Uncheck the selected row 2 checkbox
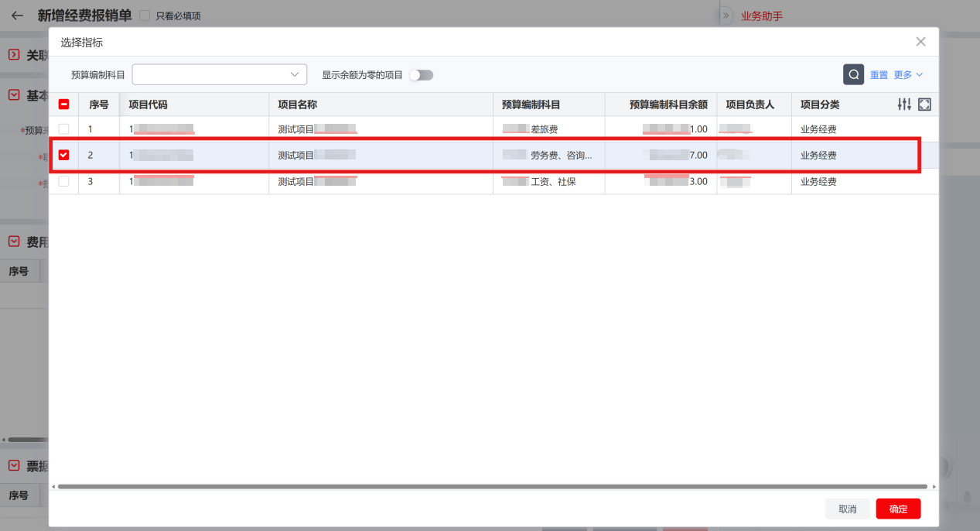This screenshot has width=980, height=531. pos(63,155)
